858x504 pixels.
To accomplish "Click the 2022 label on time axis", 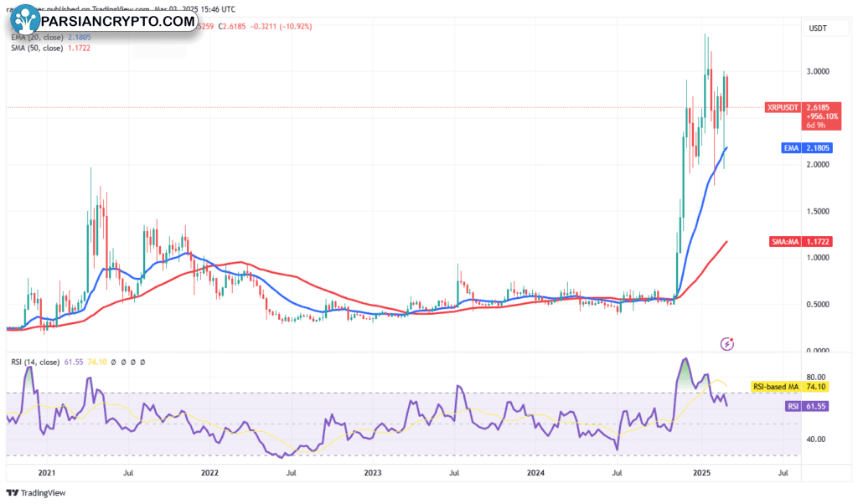I will pos(209,473).
